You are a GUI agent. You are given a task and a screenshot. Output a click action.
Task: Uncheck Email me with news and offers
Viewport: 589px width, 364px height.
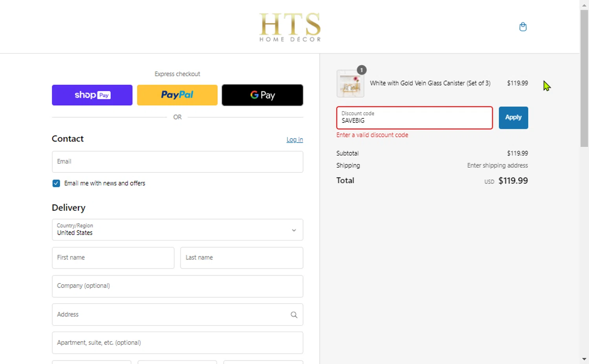[56, 183]
